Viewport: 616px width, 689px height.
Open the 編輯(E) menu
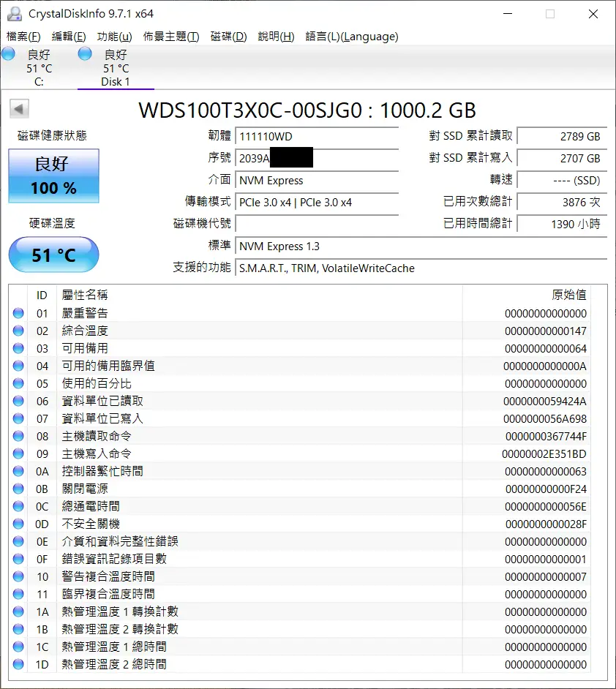pyautogui.click(x=69, y=37)
